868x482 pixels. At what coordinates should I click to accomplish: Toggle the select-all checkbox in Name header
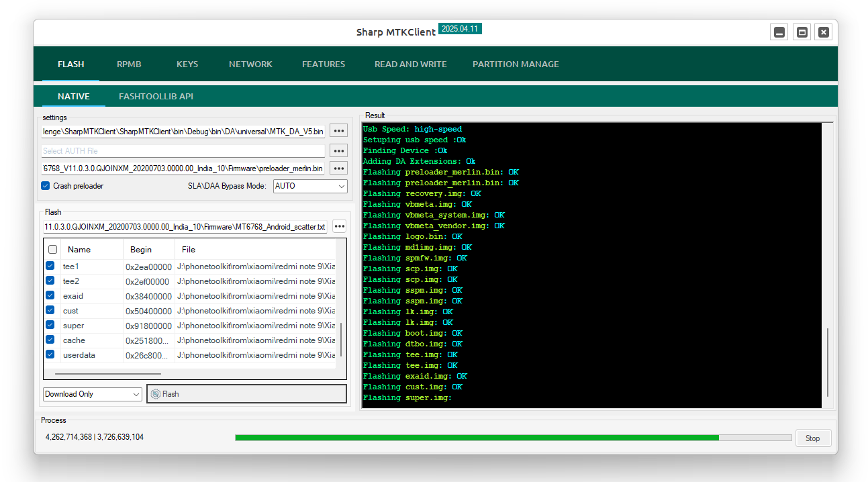[52, 249]
